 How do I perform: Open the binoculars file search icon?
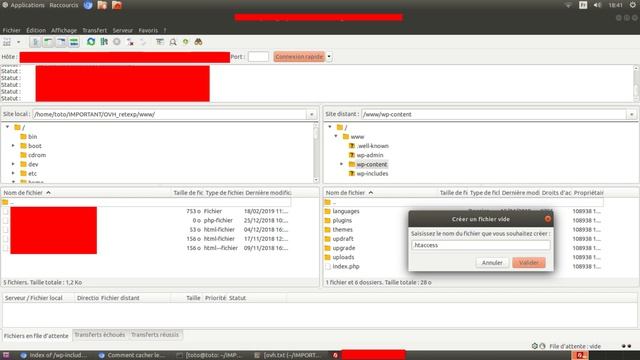pos(198,42)
